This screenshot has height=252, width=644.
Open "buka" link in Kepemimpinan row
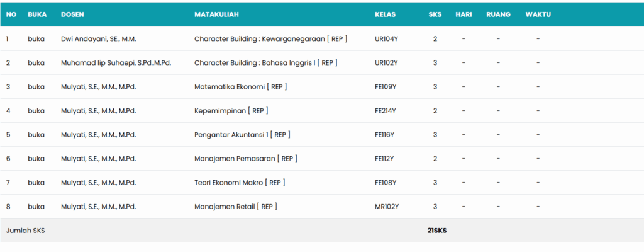[x=36, y=111]
